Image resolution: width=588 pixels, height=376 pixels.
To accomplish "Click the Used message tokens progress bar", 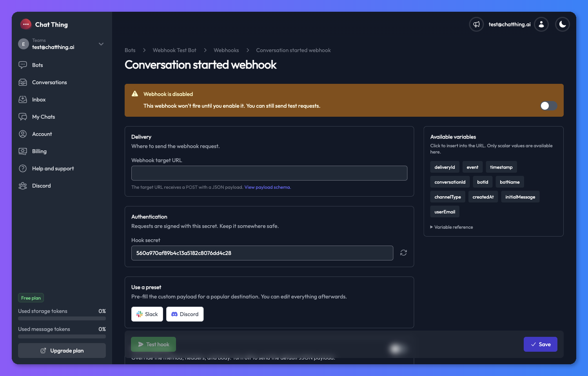I will (x=62, y=336).
